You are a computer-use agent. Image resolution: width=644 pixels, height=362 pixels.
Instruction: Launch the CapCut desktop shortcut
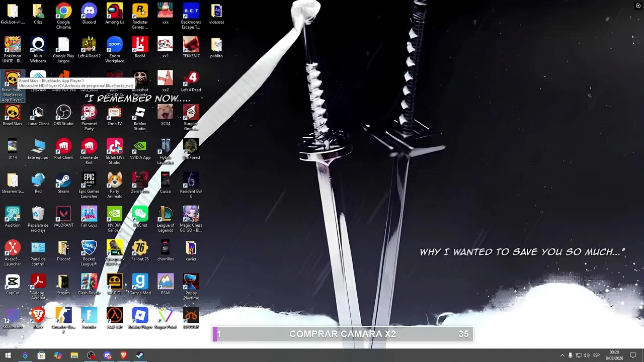point(13,284)
